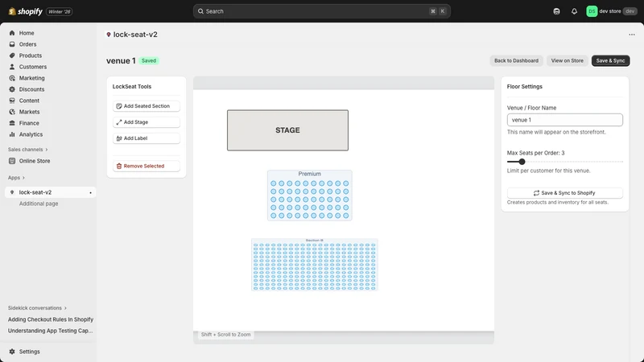Click the DS avatar icon

click(592, 11)
